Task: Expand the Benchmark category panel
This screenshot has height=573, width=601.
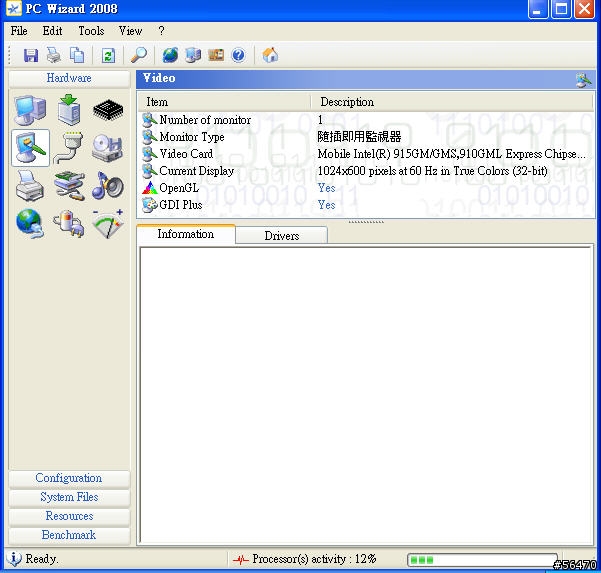Action: [x=69, y=535]
